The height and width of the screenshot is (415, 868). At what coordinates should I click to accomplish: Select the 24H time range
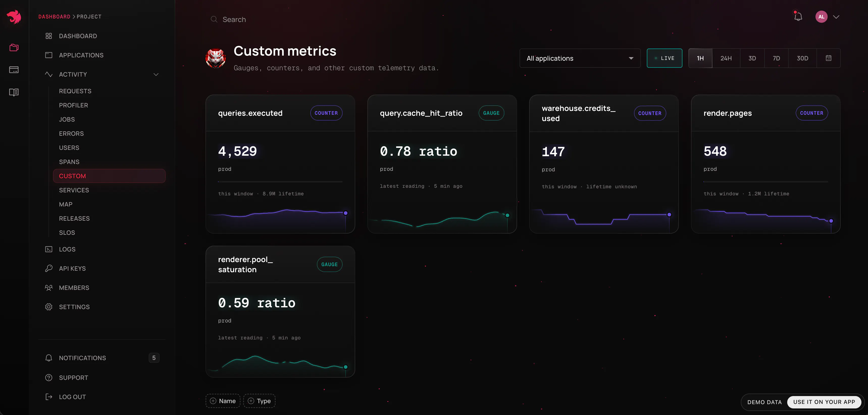(726, 58)
